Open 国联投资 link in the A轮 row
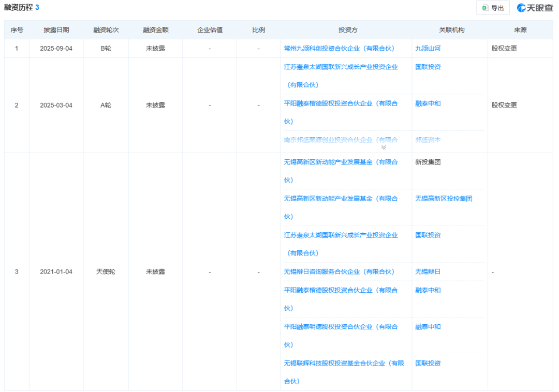The image size is (559, 392). (x=428, y=67)
